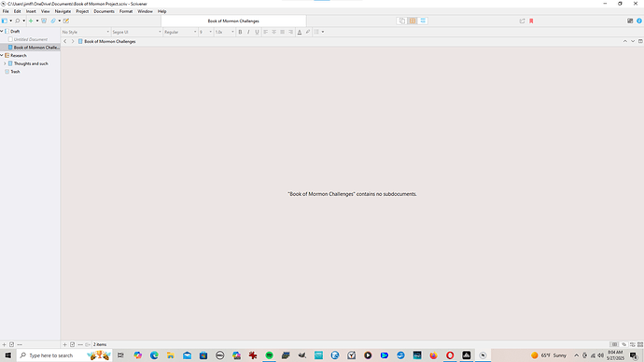Click the highlight color marker icon
Image resolution: width=644 pixels, height=362 pixels.
click(x=308, y=32)
